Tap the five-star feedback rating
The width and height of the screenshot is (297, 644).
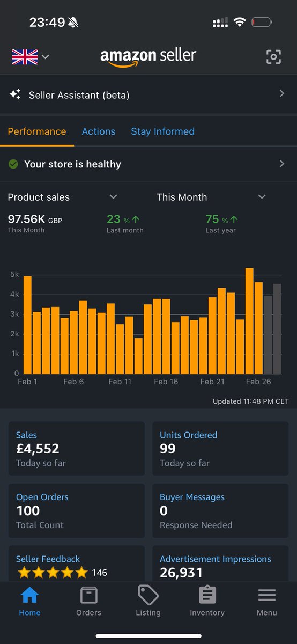click(53, 573)
